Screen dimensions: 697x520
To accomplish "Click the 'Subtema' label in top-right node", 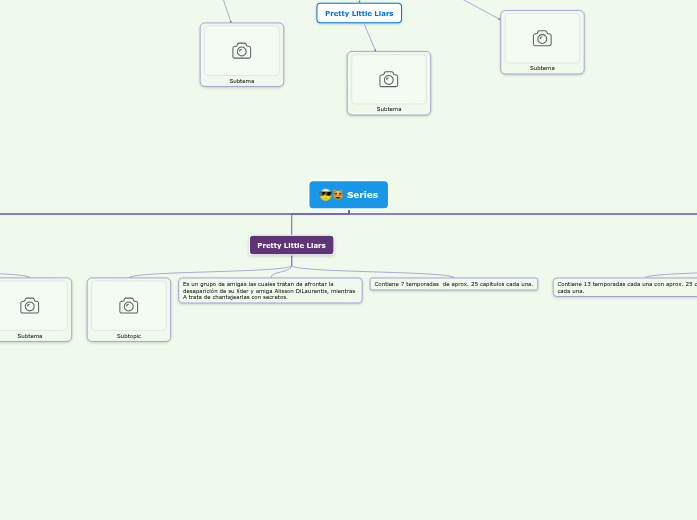I will pos(542,68).
